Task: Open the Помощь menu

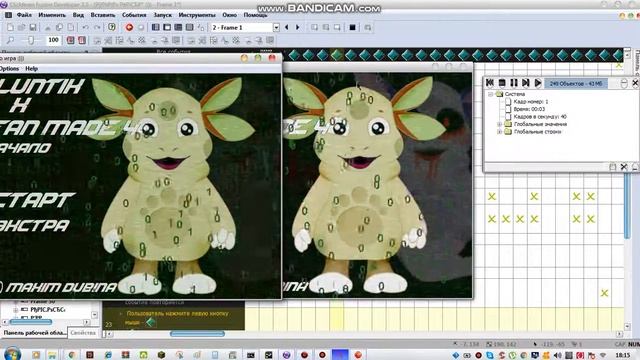Action: 255,15
